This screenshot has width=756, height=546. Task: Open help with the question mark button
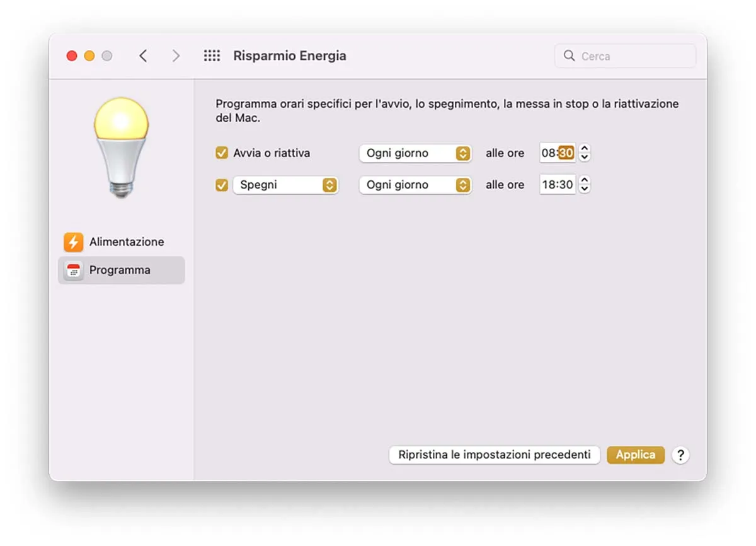(x=680, y=455)
